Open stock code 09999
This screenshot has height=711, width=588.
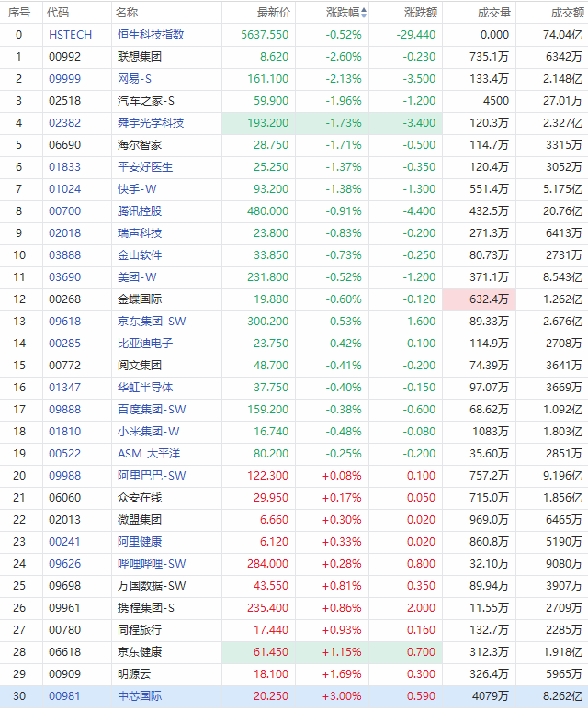[x=65, y=79]
